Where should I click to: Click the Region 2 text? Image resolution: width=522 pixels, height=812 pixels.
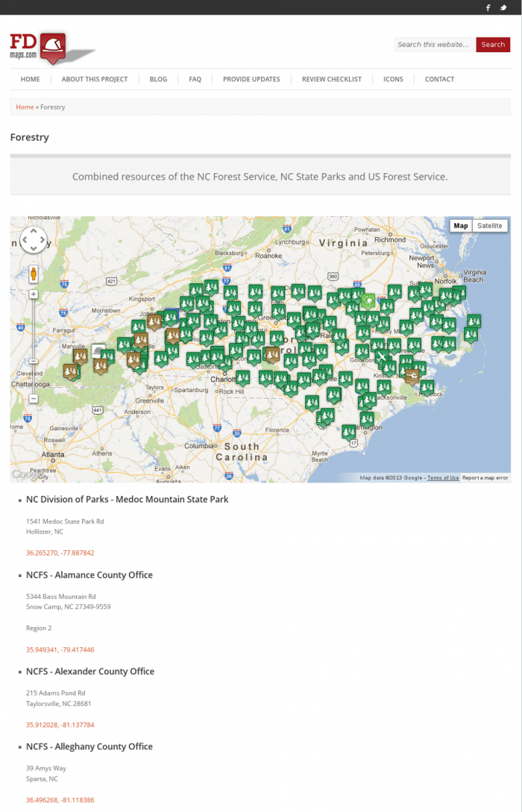click(x=39, y=628)
